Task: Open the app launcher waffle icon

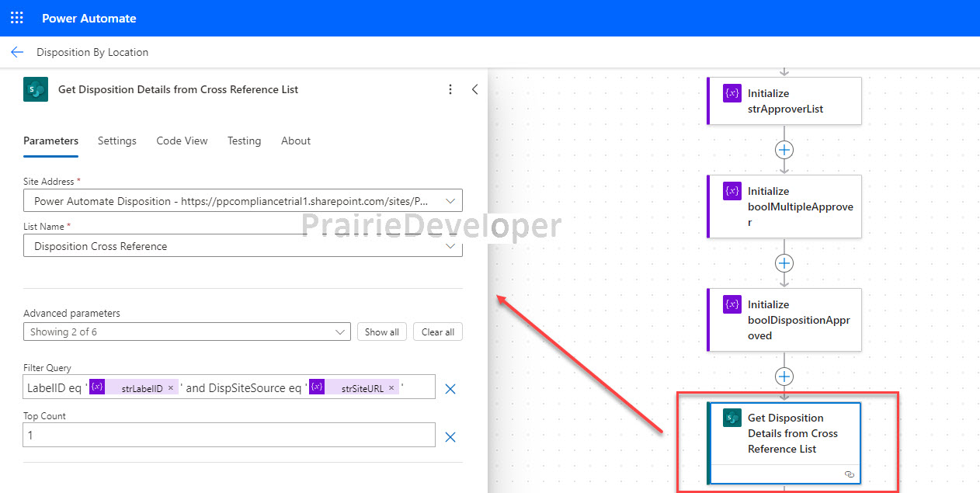Action: pos(17,18)
